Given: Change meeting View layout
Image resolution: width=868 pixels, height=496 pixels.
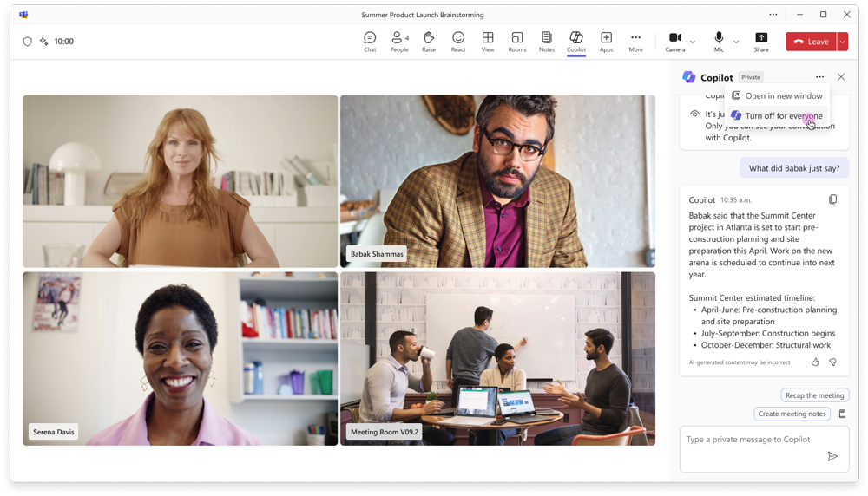Looking at the screenshot, I should point(488,42).
